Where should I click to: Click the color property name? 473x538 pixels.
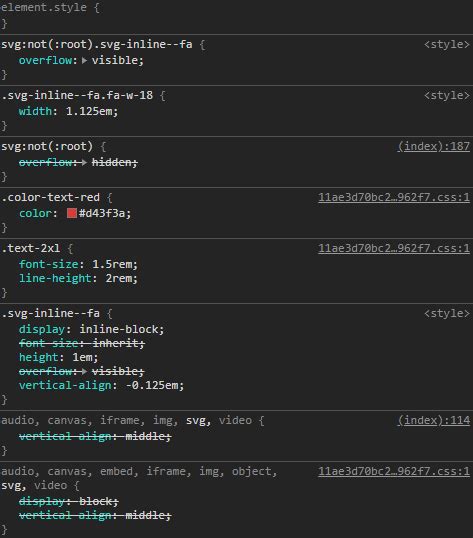coord(35,213)
